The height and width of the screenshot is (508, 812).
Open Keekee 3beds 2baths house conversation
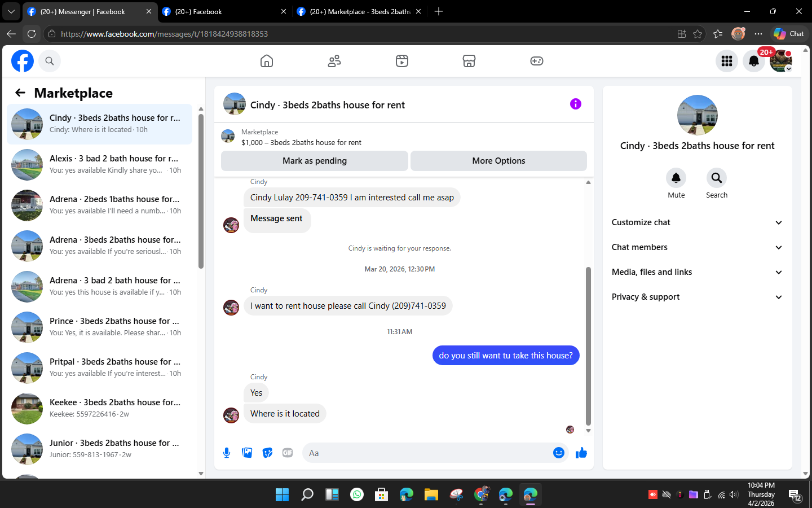99,409
